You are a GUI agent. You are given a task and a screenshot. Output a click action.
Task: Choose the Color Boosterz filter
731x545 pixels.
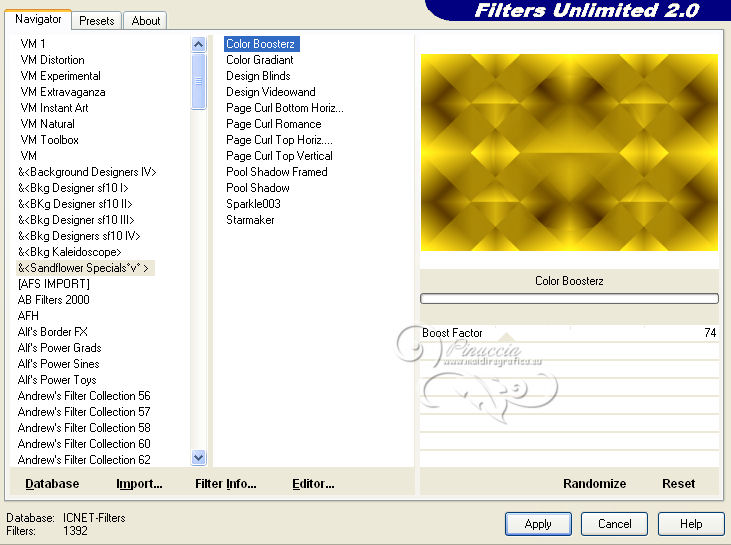[x=261, y=44]
